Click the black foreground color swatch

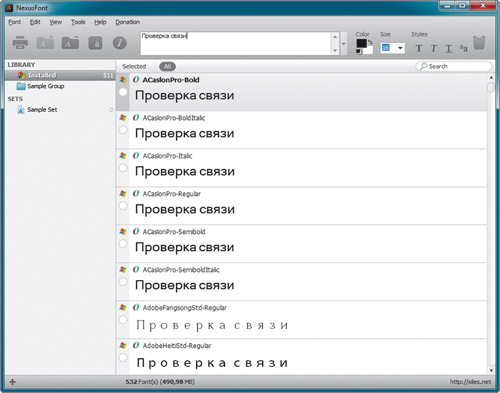361,43
